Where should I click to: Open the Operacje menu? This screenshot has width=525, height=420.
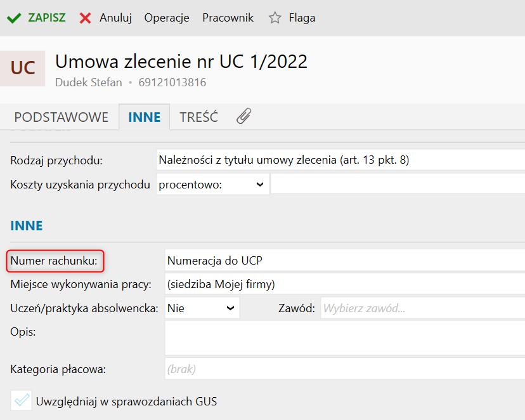[x=167, y=18]
